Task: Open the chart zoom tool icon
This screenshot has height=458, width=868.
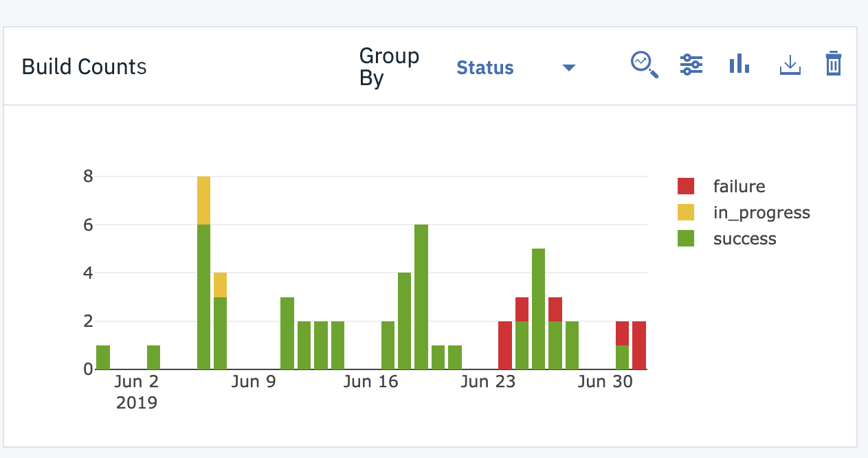Action: [644, 64]
